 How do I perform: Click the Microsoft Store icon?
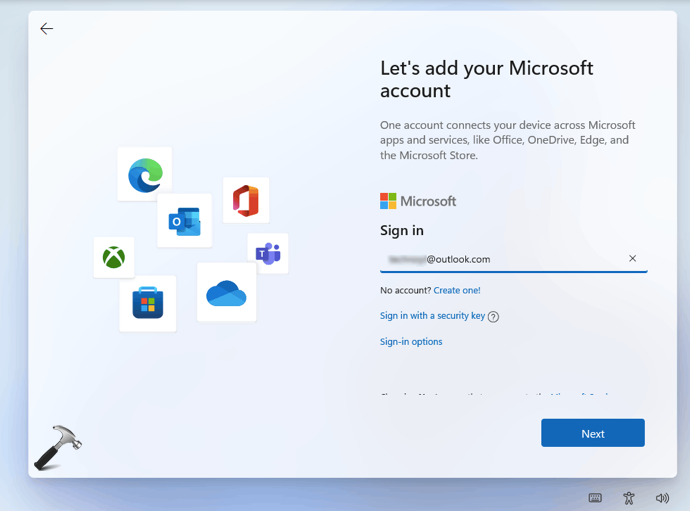click(x=148, y=303)
